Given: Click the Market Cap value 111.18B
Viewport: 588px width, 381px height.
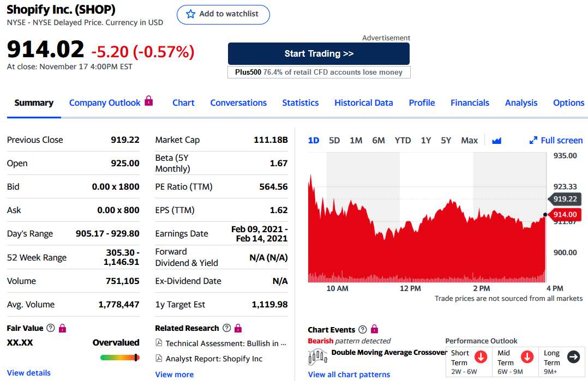Looking at the screenshot, I should pyautogui.click(x=271, y=140).
